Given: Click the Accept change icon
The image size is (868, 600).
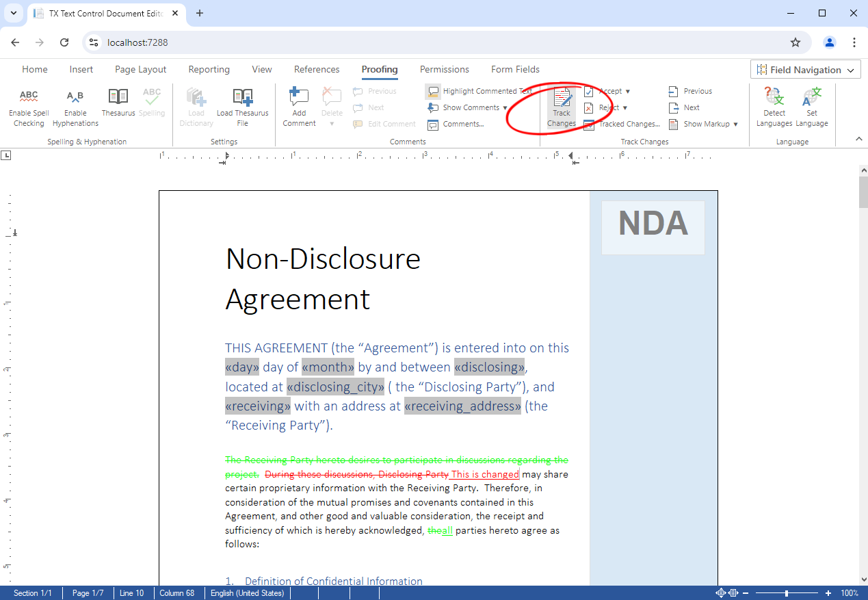Looking at the screenshot, I should tap(589, 91).
